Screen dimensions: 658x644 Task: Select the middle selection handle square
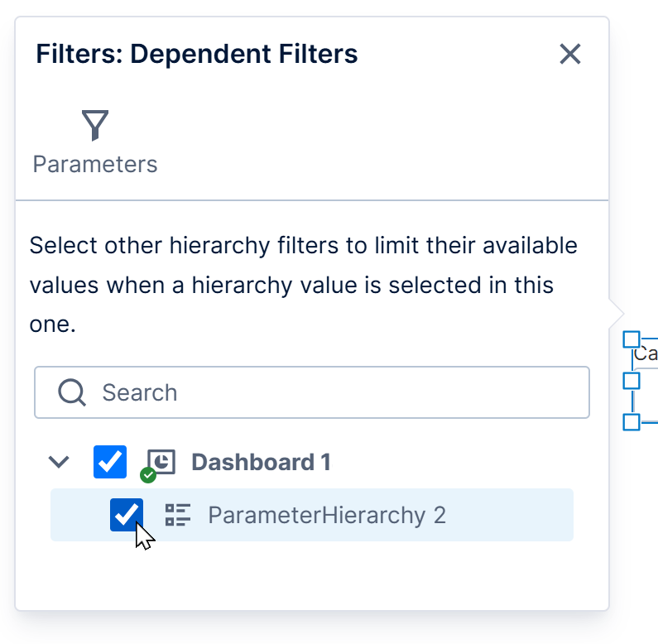632,381
